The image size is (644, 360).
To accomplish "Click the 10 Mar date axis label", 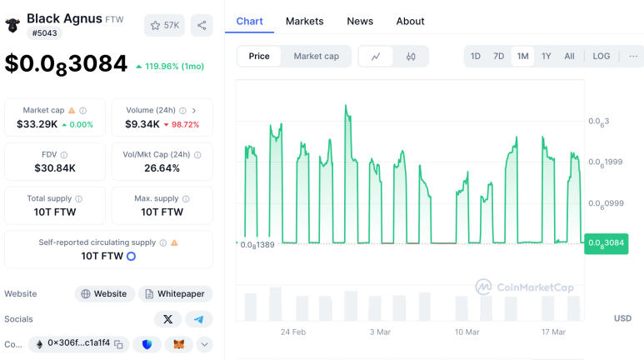I will (x=467, y=332).
